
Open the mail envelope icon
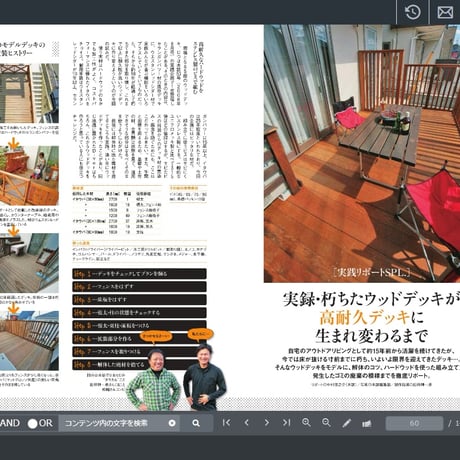445,12
